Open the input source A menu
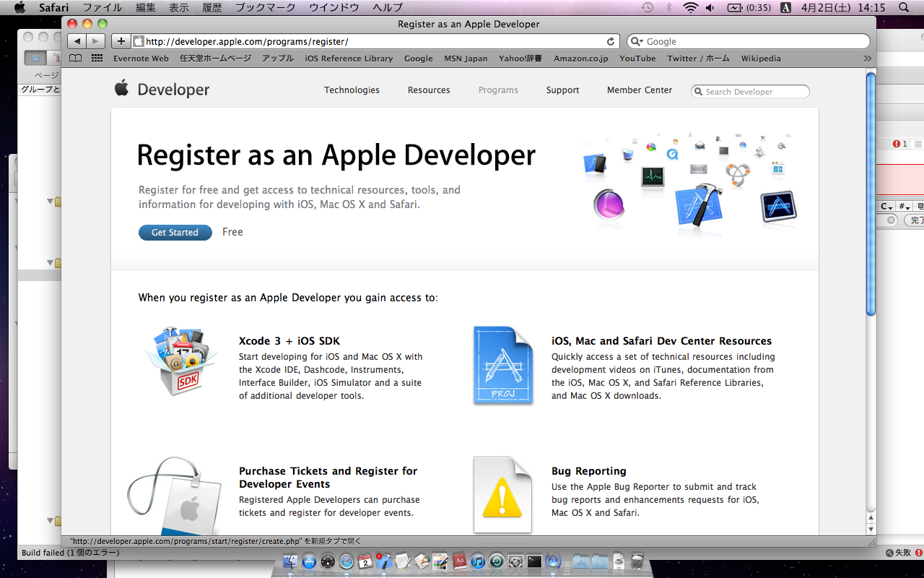The image size is (924, 578). point(785,7)
